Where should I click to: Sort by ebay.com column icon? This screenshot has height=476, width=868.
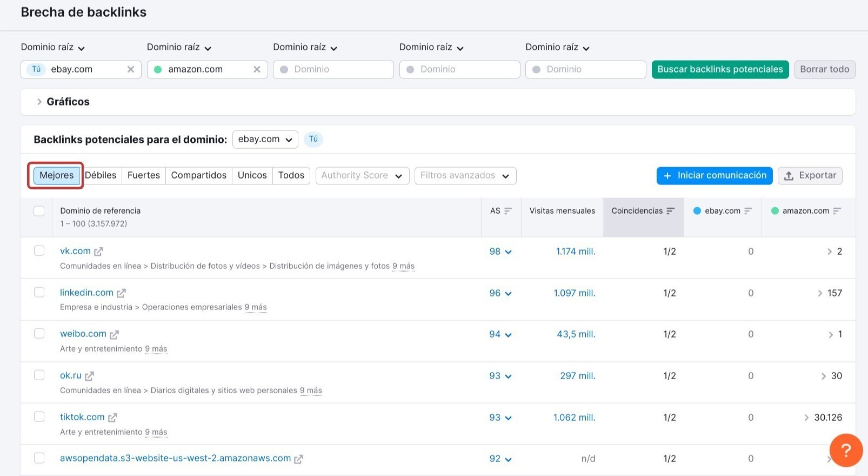pyautogui.click(x=748, y=211)
